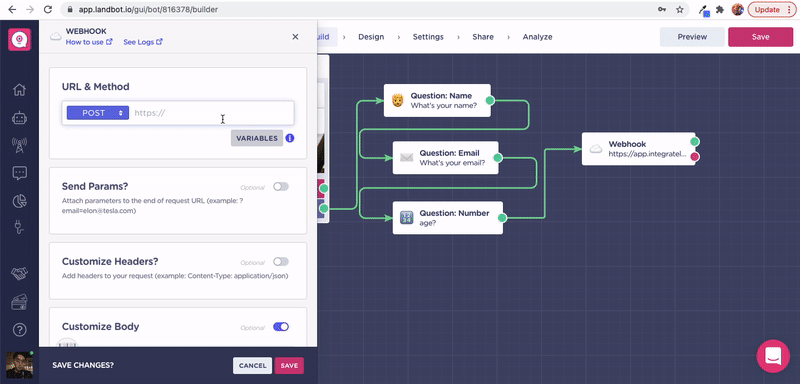800x384 pixels.
Task: Open the Analytics pie chart sidebar icon
Action: coord(19,201)
